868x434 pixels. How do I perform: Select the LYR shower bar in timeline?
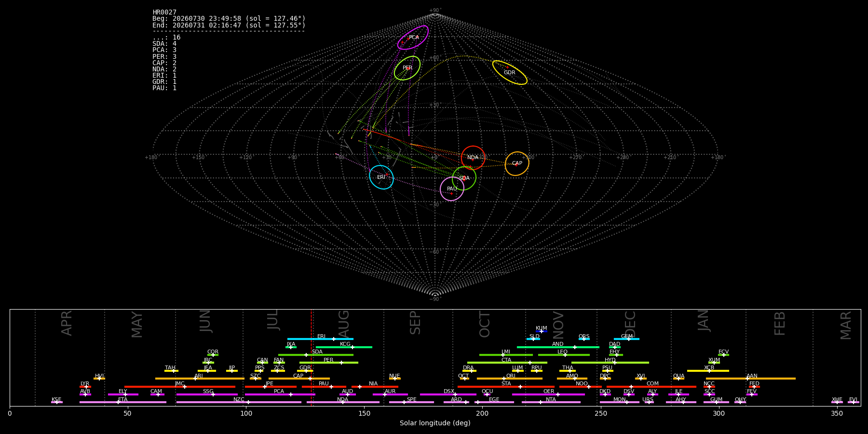(x=85, y=387)
